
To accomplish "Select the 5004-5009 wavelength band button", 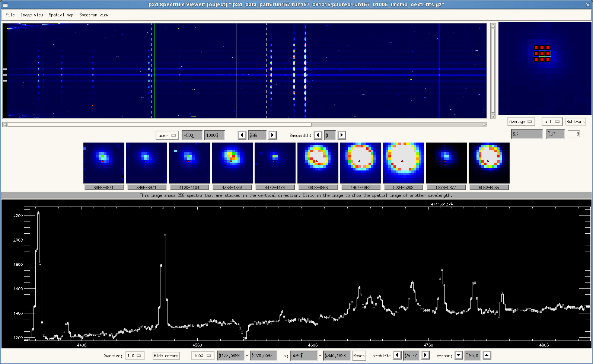I will tap(403, 188).
